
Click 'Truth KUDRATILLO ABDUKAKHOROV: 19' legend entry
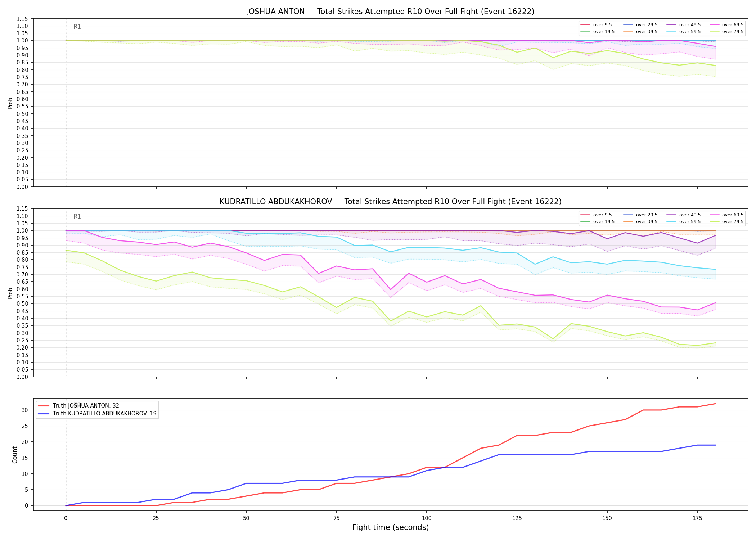pyautogui.click(x=97, y=414)
